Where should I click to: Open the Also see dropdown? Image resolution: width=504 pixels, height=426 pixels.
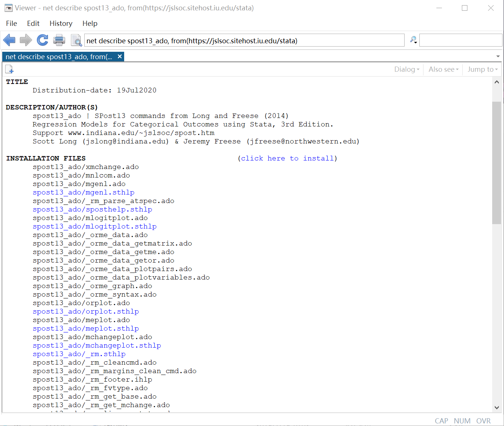pos(442,69)
